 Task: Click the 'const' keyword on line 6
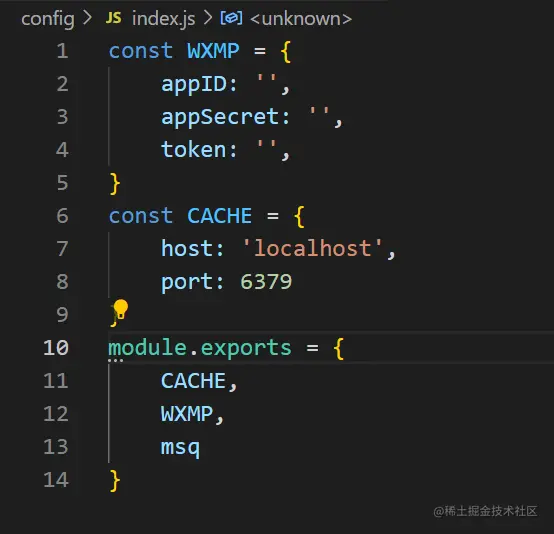[x=141, y=216]
